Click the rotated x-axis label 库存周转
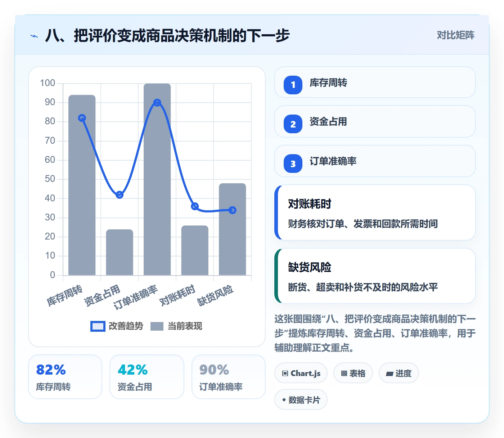The image size is (504, 438). click(x=65, y=295)
